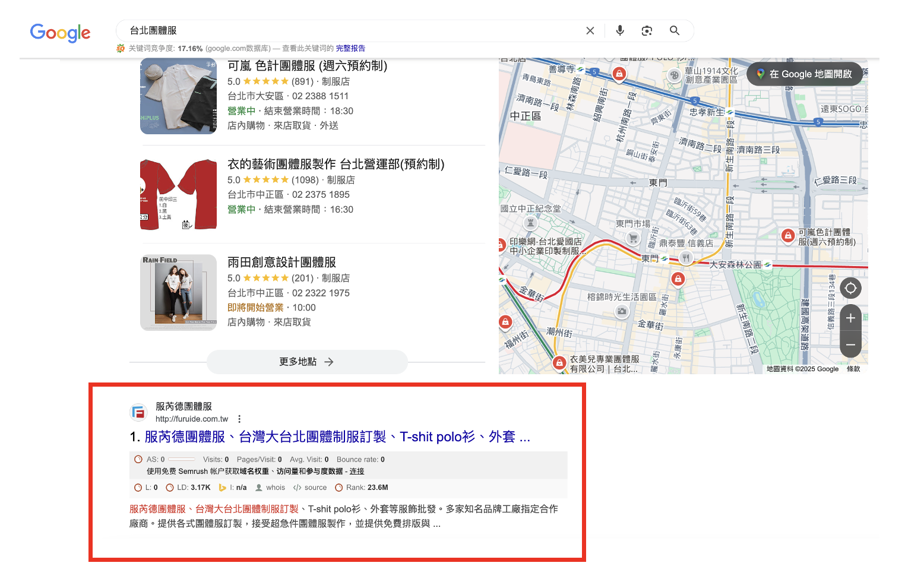The image size is (905, 588).
Task: Click into the Google search input field
Action: (x=350, y=31)
